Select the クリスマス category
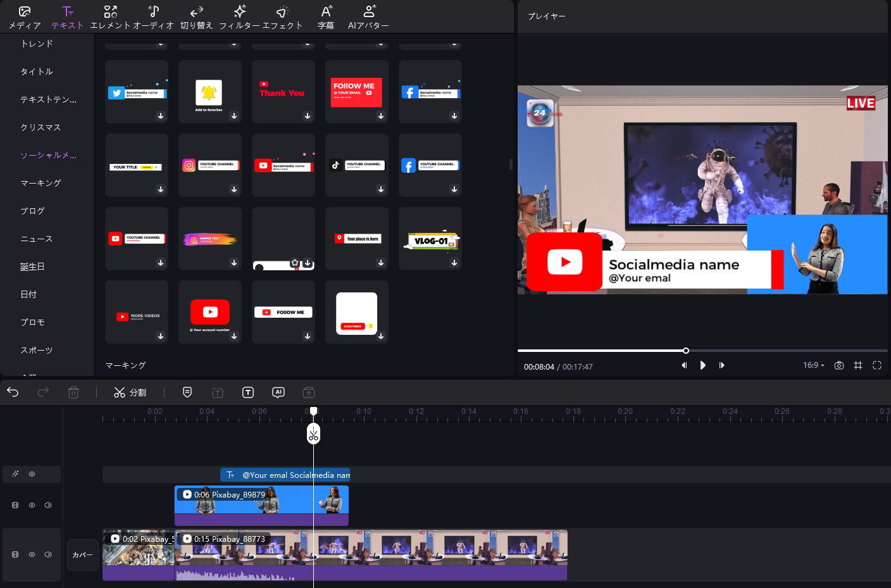 [40, 127]
